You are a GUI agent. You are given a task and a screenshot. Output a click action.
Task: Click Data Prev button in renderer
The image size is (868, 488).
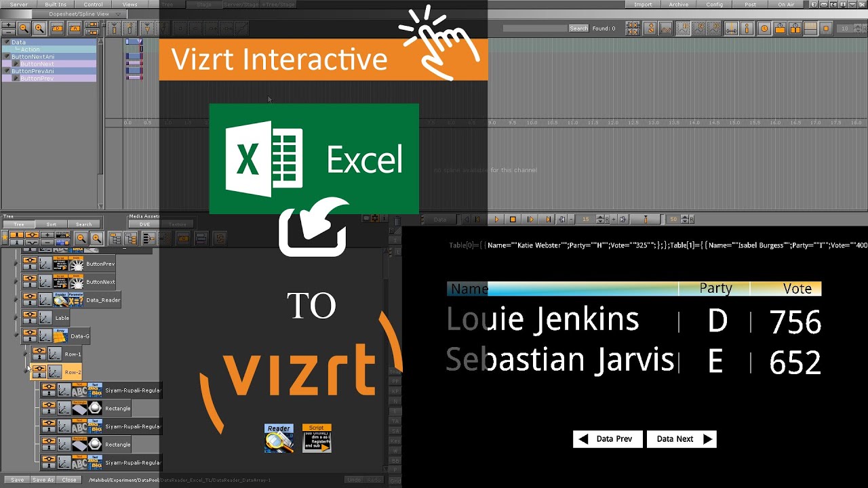(608, 439)
